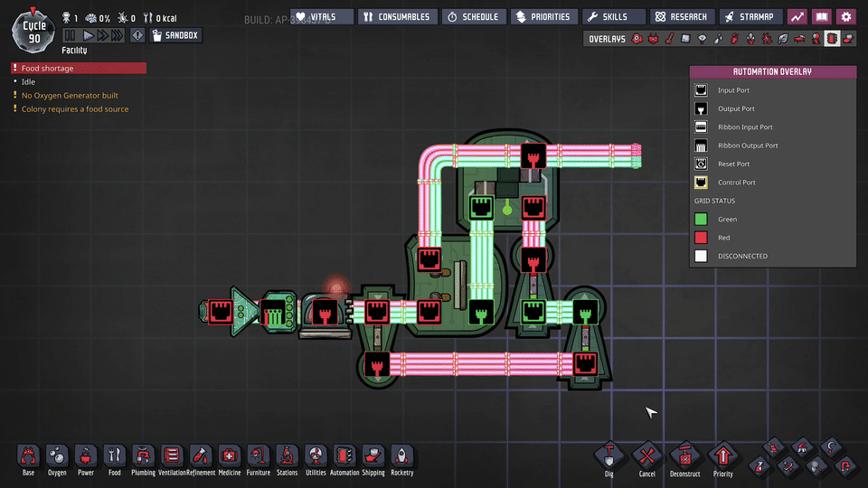Pause the game
868x488 pixels.
(x=71, y=35)
